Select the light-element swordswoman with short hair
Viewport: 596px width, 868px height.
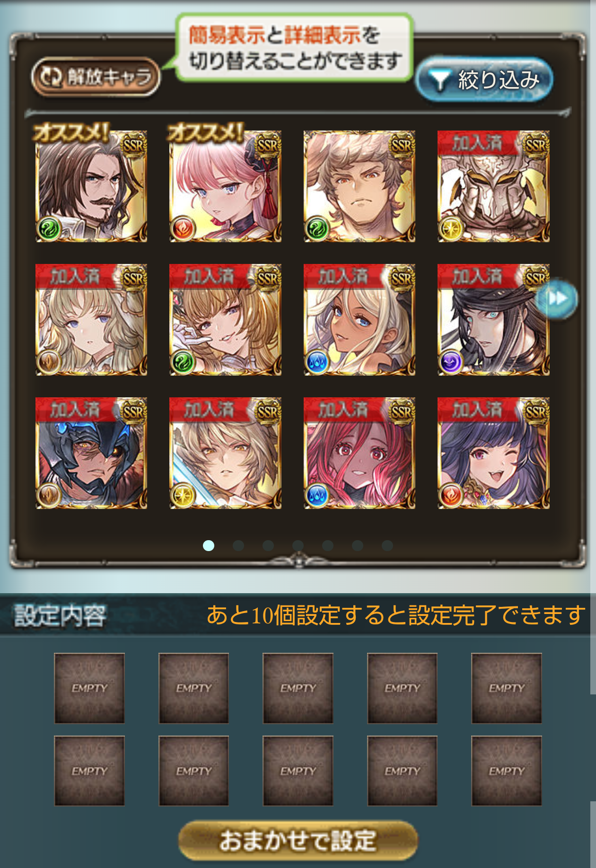[x=225, y=453]
